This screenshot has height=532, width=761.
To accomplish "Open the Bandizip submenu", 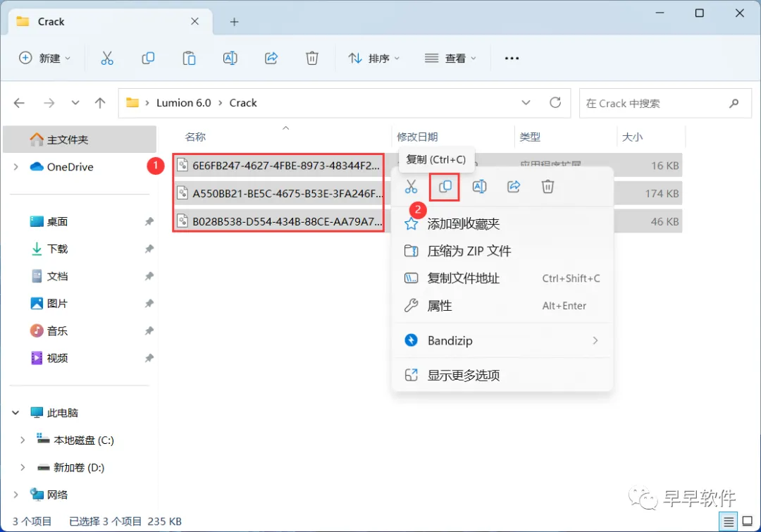I will click(502, 340).
